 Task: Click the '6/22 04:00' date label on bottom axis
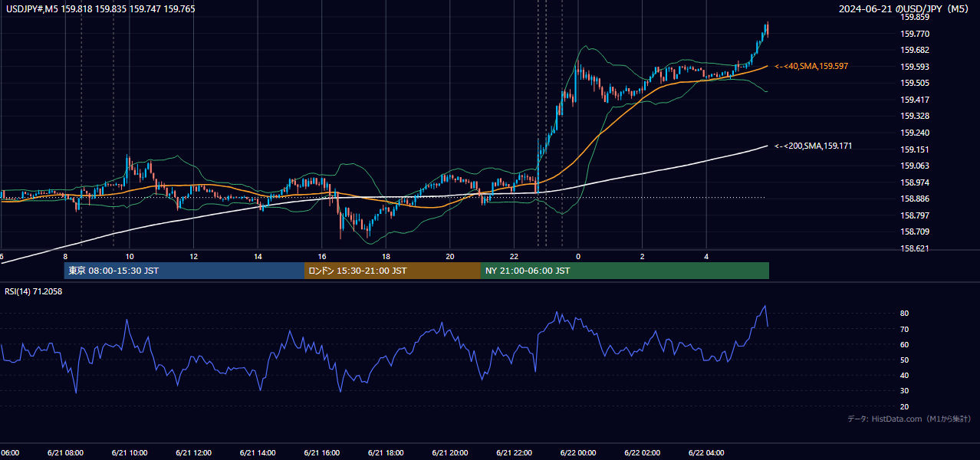tap(706, 453)
